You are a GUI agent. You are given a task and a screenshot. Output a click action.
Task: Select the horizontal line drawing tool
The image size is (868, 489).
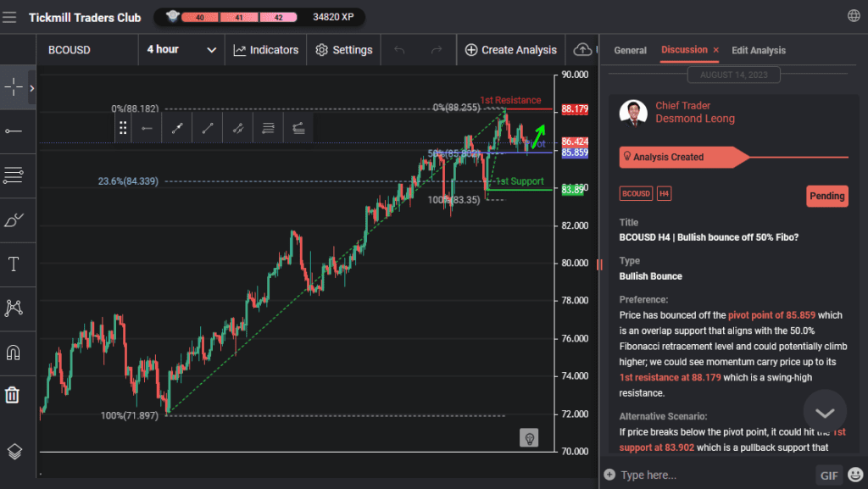(14, 131)
